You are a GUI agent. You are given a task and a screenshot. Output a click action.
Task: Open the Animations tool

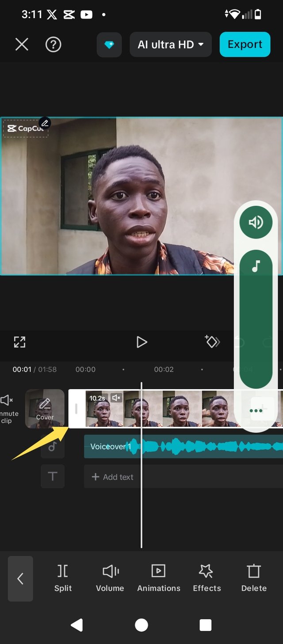coord(159,578)
